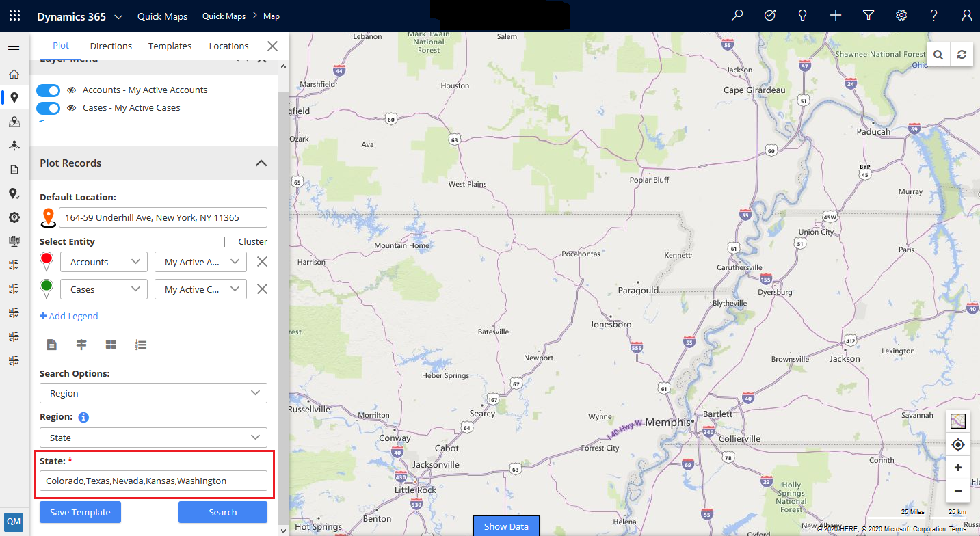Click the Save Template button
Screen dimensions: 980x536
80,512
